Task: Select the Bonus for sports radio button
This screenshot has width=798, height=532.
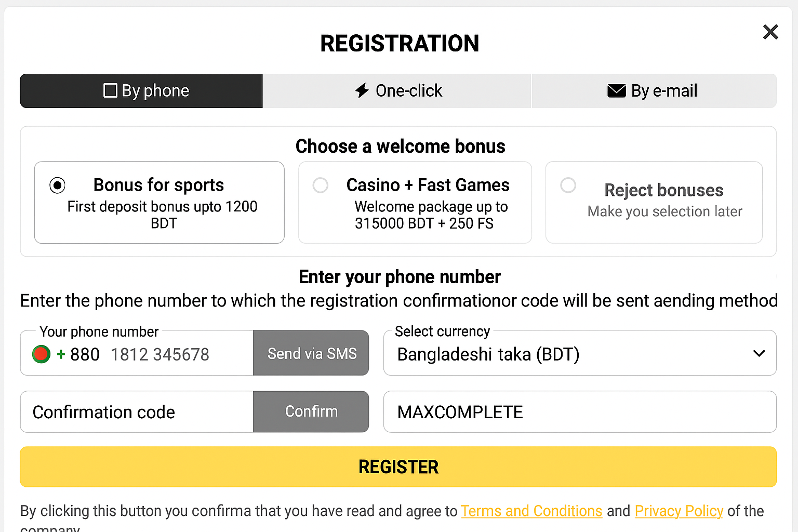Action: pyautogui.click(x=57, y=185)
